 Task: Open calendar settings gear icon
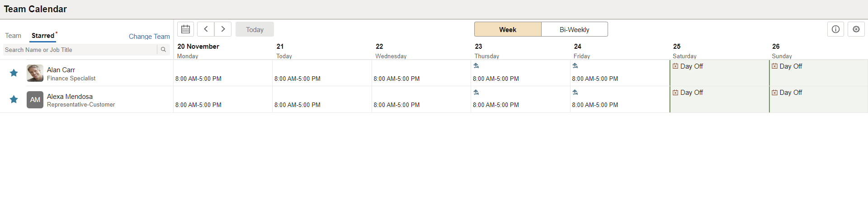tap(856, 29)
